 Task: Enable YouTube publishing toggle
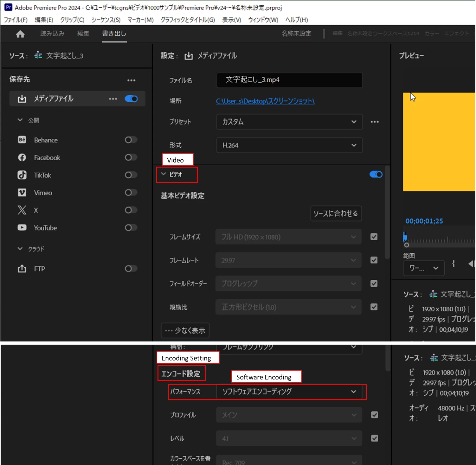[131, 227]
